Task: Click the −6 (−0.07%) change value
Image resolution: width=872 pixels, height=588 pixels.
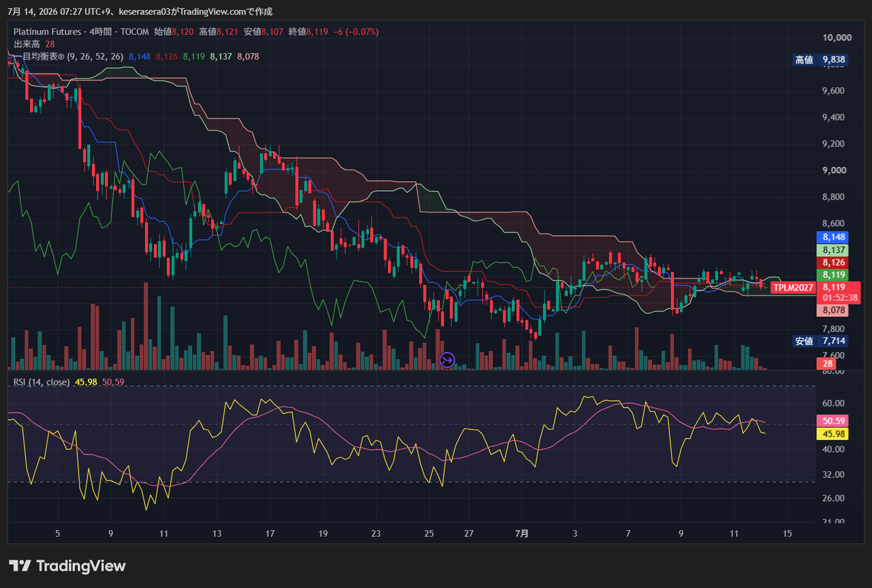Action: tap(355, 31)
